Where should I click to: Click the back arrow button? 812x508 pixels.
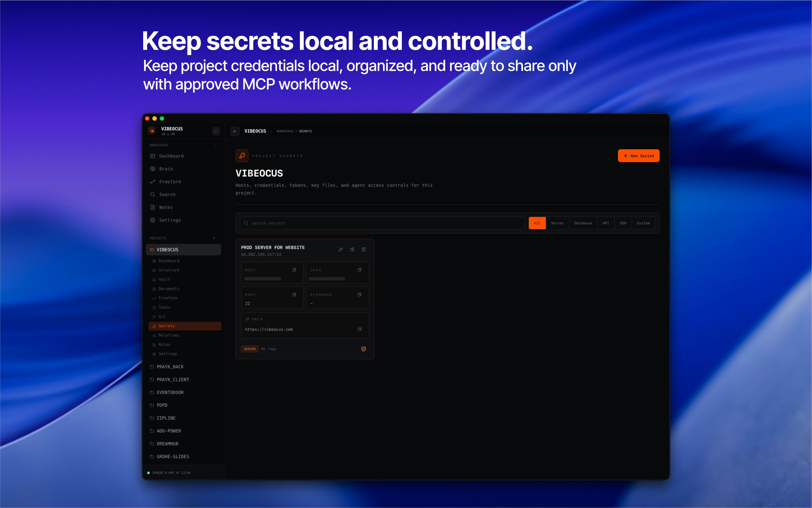(x=235, y=131)
